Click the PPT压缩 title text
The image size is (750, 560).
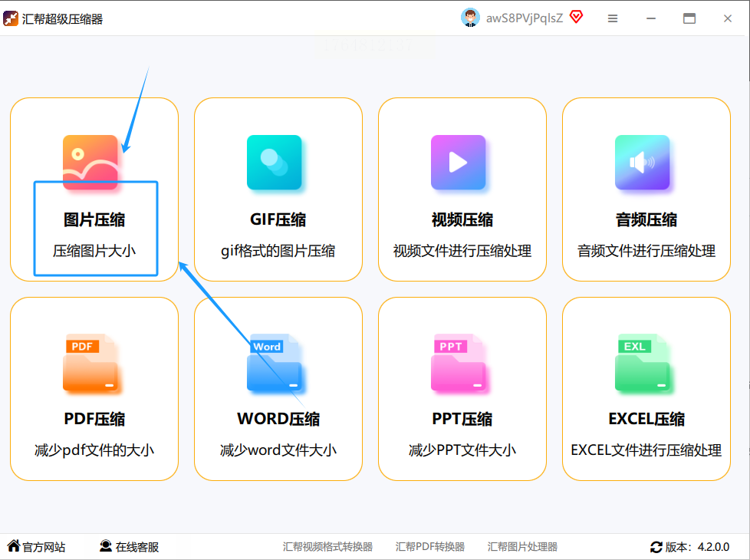point(462,419)
